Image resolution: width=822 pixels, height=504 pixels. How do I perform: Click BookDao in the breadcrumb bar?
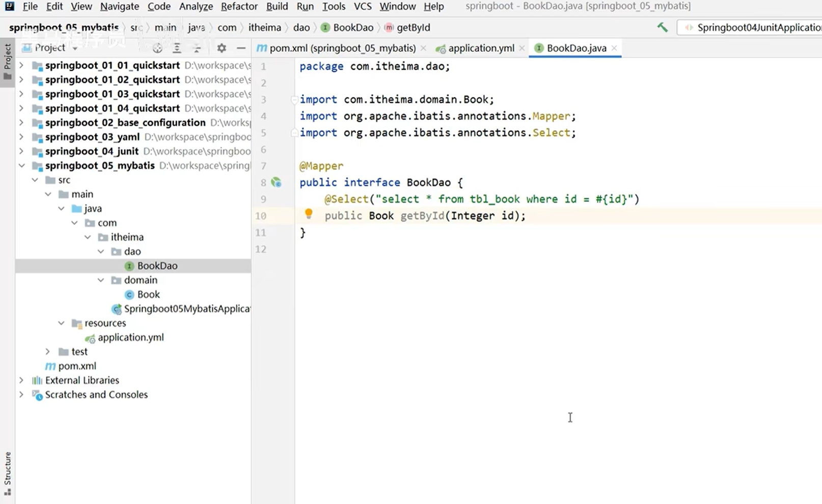point(352,27)
